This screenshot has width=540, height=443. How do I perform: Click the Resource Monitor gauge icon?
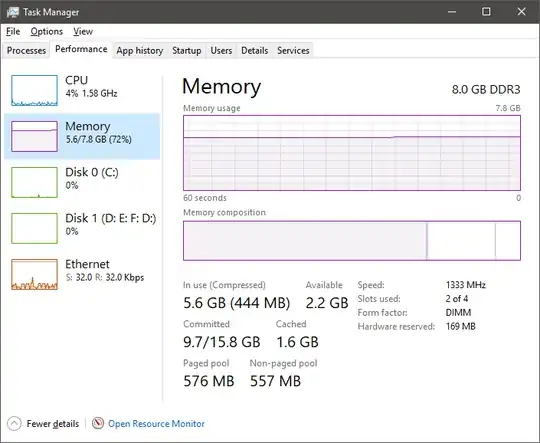click(x=98, y=423)
